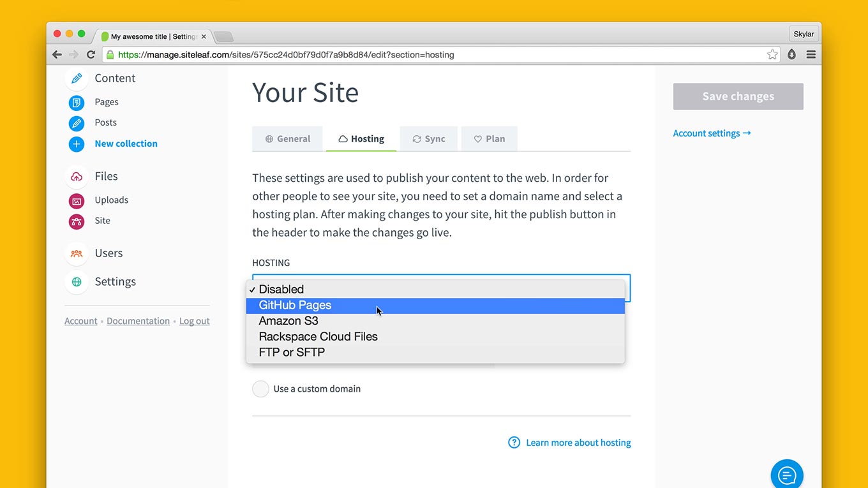Click the Save changes button
The width and height of the screenshot is (868, 488).
[738, 96]
